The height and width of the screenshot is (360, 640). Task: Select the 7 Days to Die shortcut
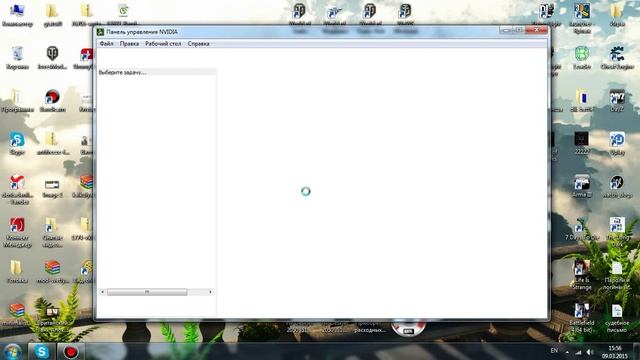[x=582, y=229]
